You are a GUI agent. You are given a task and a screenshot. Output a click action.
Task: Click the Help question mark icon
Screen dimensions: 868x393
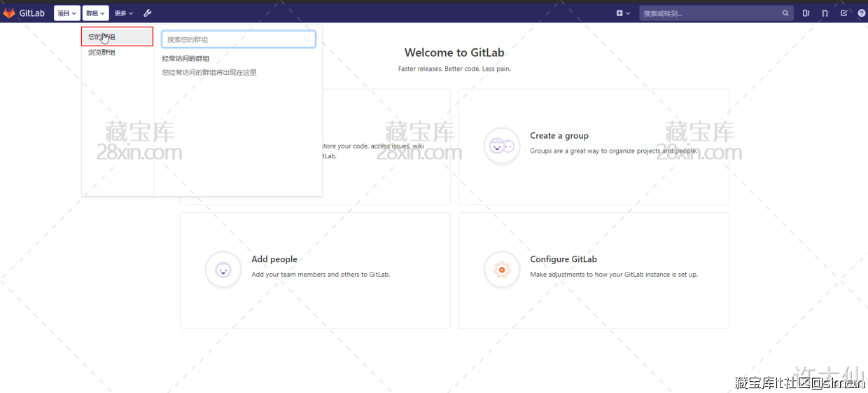tap(862, 13)
